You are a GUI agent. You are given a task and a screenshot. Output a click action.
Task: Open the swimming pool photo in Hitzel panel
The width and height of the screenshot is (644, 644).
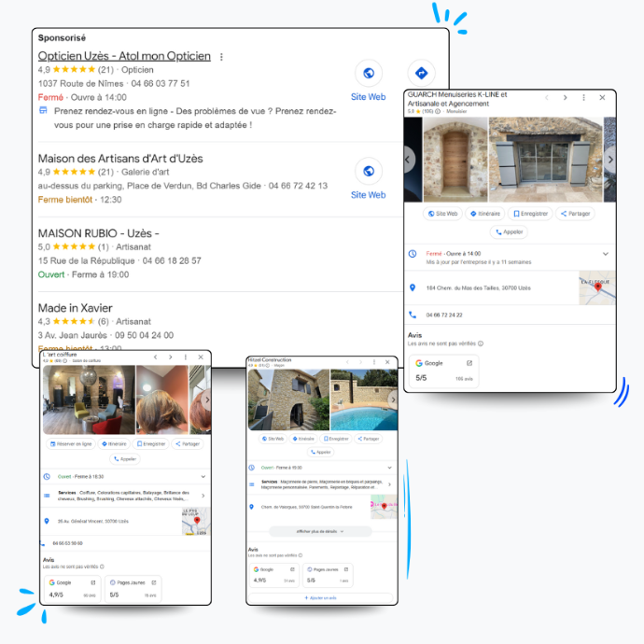coord(364,399)
